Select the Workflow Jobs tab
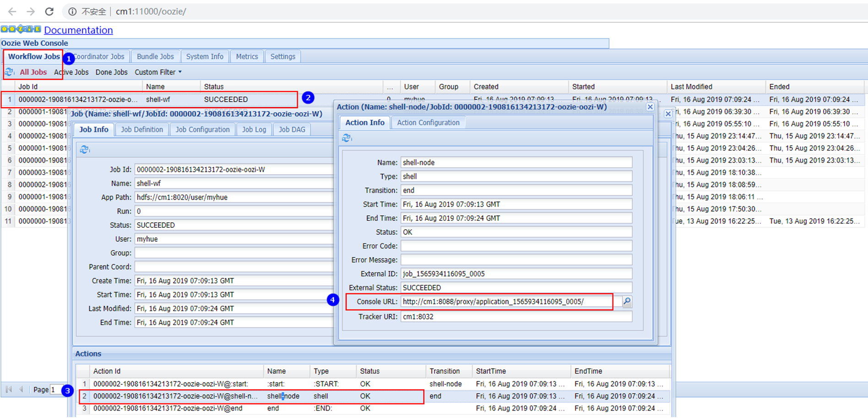This screenshot has width=868, height=418. click(x=34, y=56)
